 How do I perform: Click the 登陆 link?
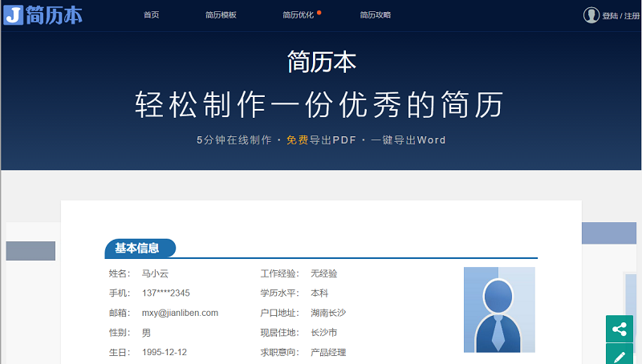610,16
